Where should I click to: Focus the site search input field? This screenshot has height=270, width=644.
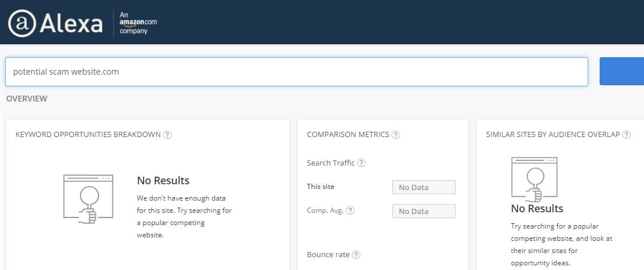coord(296,72)
